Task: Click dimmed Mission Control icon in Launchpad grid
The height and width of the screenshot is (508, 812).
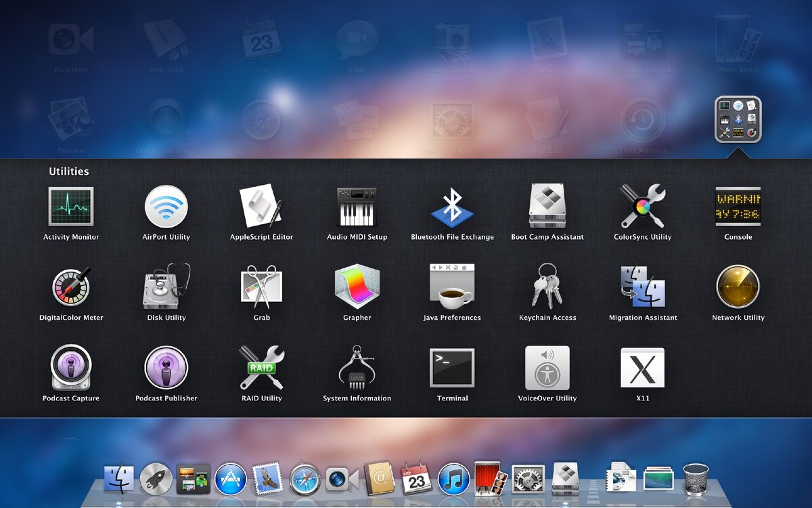Action: 643,40
